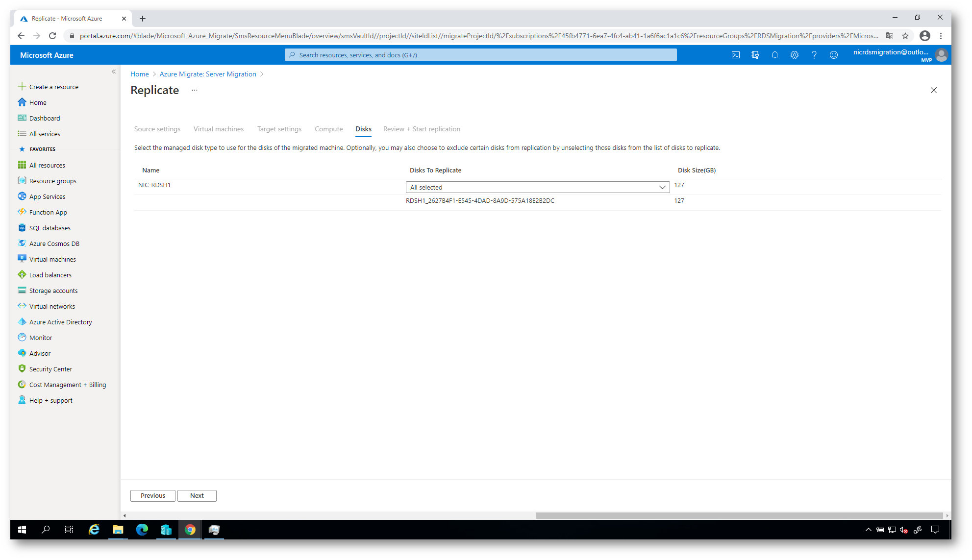Viewport: 972px width, 560px height.
Task: Open account avatar in Azure header
Action: click(941, 55)
